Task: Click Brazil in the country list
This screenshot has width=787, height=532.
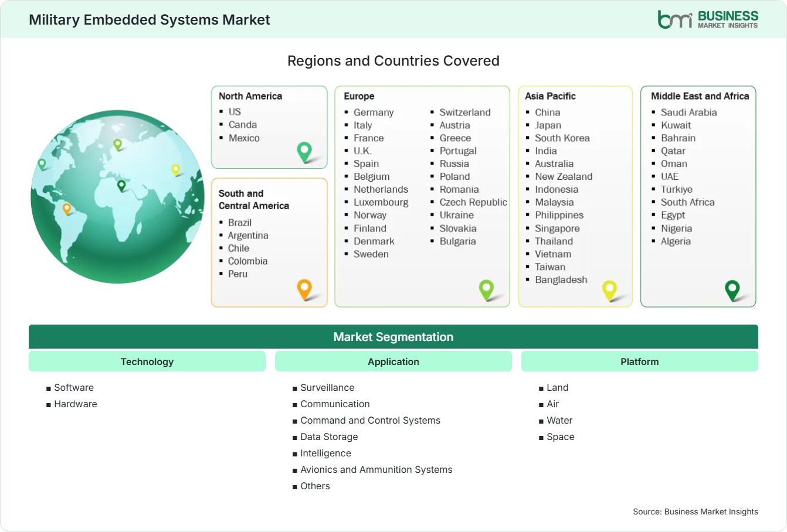Action: tap(240, 223)
